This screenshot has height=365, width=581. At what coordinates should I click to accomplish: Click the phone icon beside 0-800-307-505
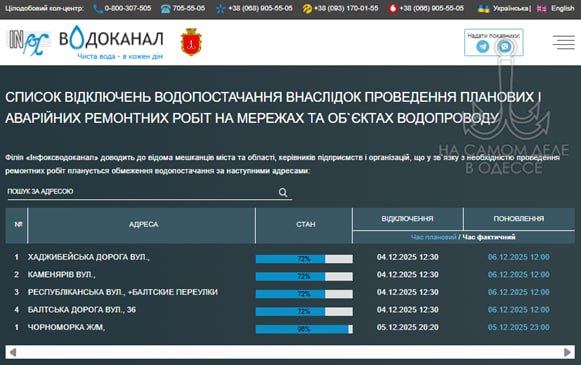tap(98, 9)
